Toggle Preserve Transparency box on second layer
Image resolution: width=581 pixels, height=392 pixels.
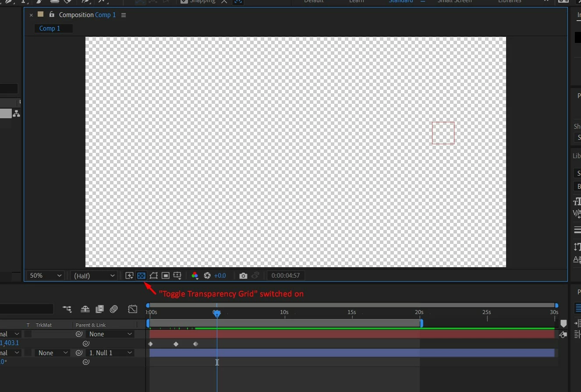28,353
